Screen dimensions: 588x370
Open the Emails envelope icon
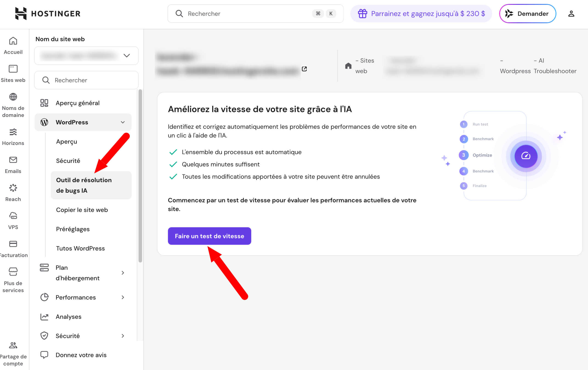(13, 160)
